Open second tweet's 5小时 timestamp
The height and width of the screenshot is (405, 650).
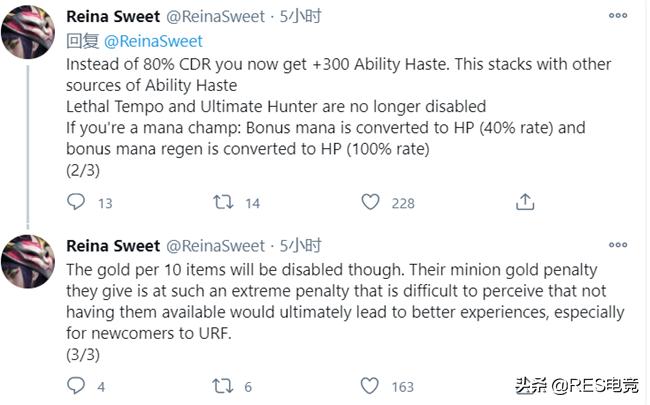298,246
